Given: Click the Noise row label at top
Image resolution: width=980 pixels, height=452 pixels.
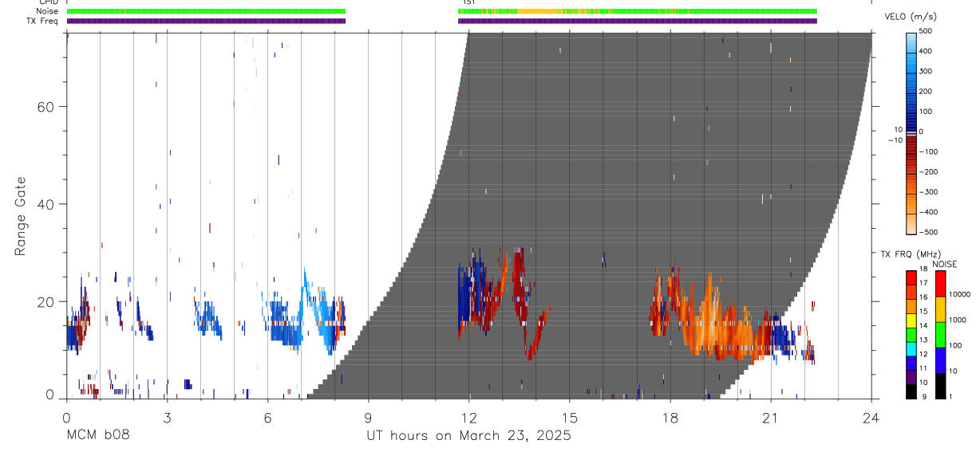Looking at the screenshot, I should [48, 11].
